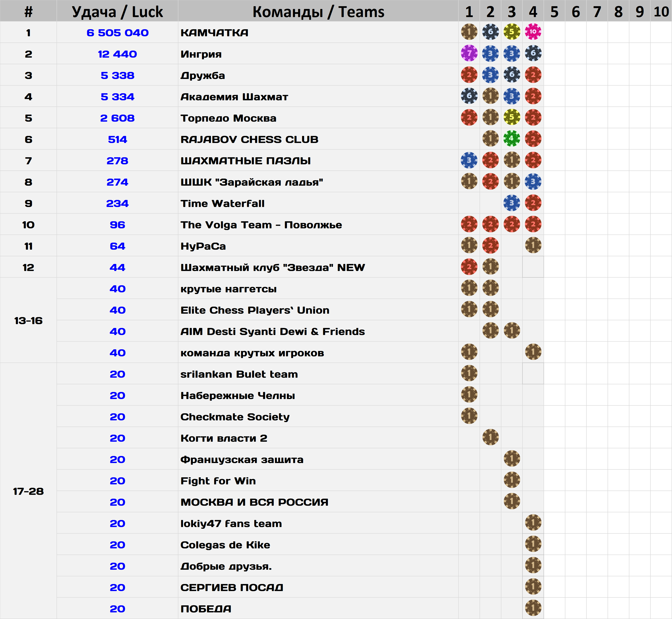Click AIM Desti Syanti Dewi's chip in column 3

pyautogui.click(x=512, y=331)
